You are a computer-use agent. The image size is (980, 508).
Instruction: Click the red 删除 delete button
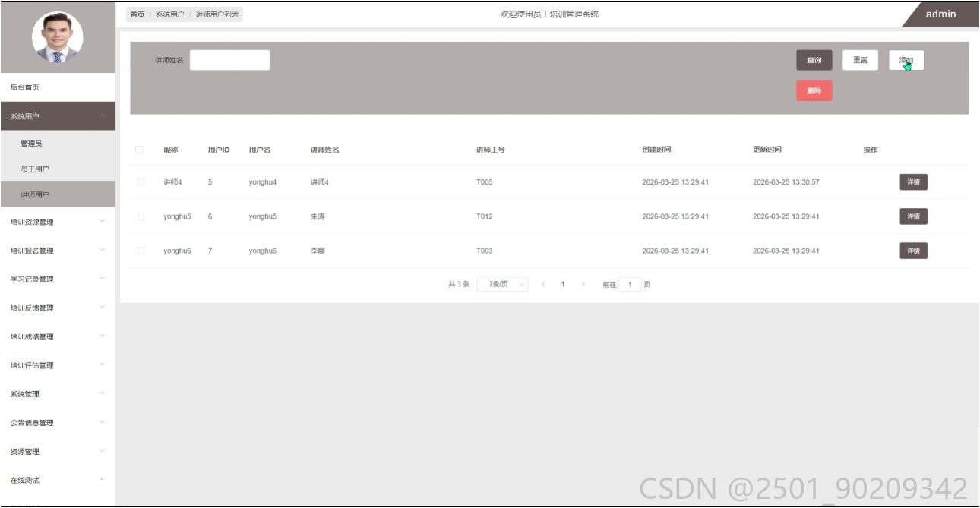coord(814,90)
